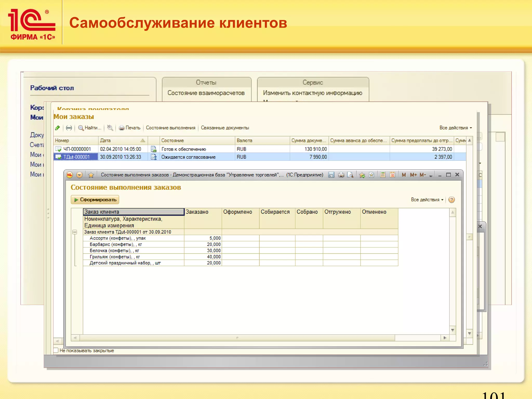Select order row ЧП-00000001
This screenshot has width=532, height=399.
pos(260,149)
